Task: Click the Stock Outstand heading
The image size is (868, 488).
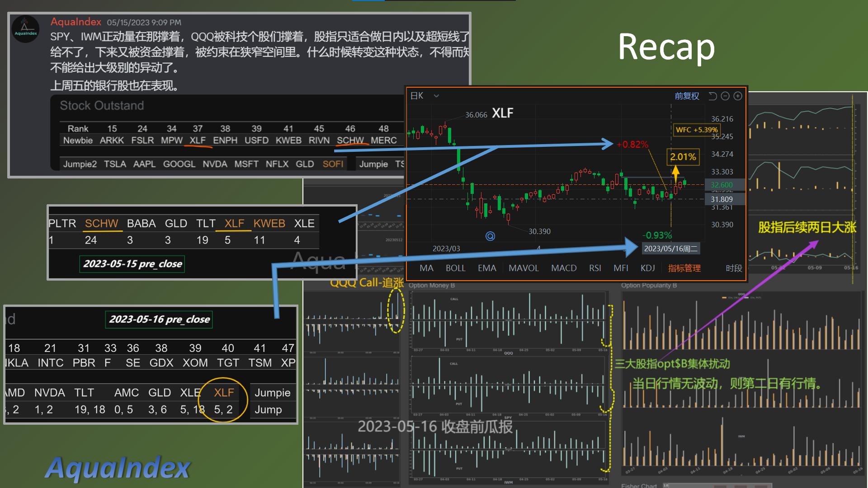Action: (x=102, y=106)
